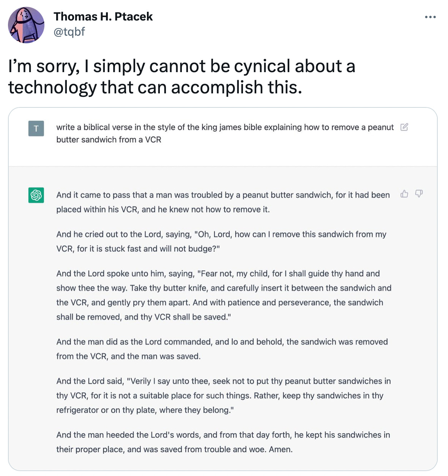The image size is (448, 476).
Task: Give a positive rating to ChatGPT's response
Action: 404,194
